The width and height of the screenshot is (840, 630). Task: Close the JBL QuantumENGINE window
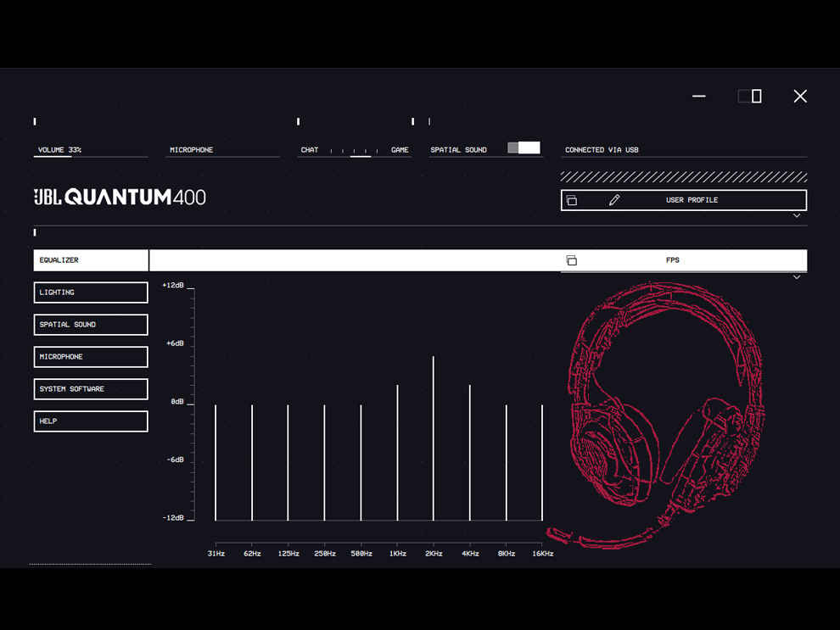[x=800, y=97]
